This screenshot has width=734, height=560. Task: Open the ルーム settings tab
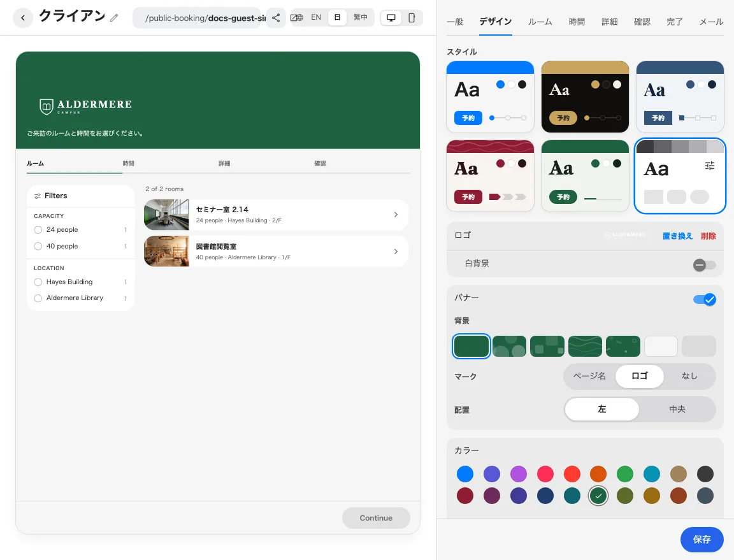(x=540, y=22)
